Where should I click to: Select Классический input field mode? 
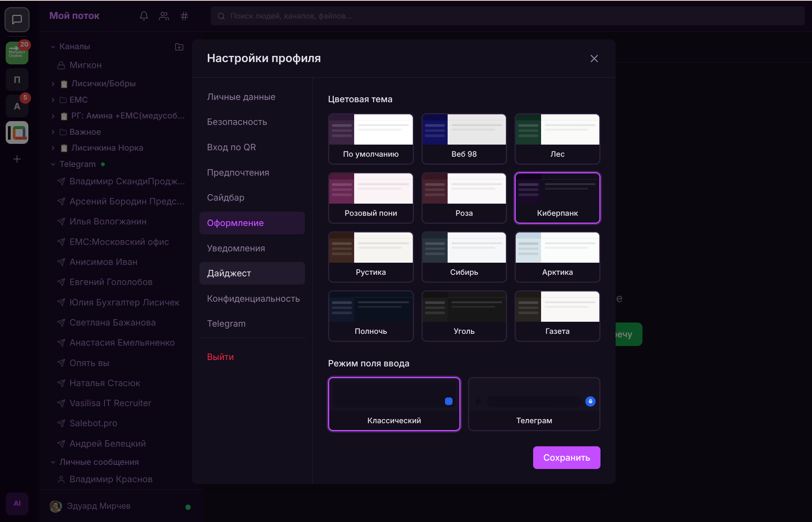pos(394,404)
